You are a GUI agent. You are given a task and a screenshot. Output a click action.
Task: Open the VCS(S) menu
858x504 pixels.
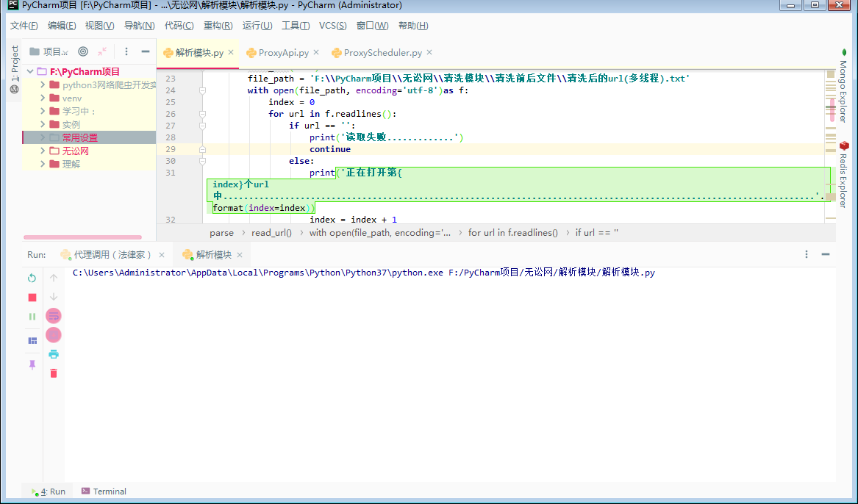pyautogui.click(x=333, y=26)
